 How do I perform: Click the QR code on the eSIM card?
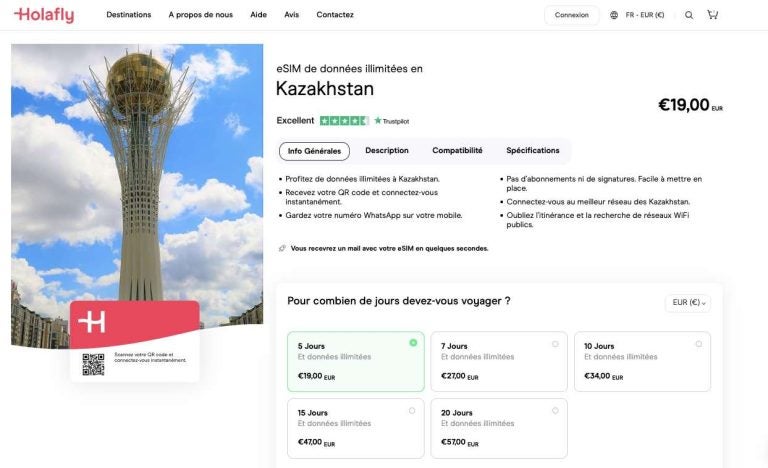pyautogui.click(x=93, y=365)
